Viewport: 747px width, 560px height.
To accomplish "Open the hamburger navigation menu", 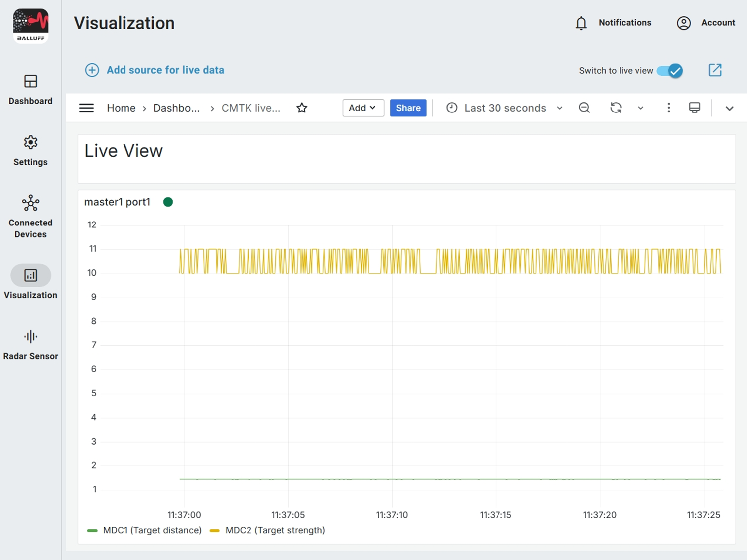I will [x=86, y=108].
